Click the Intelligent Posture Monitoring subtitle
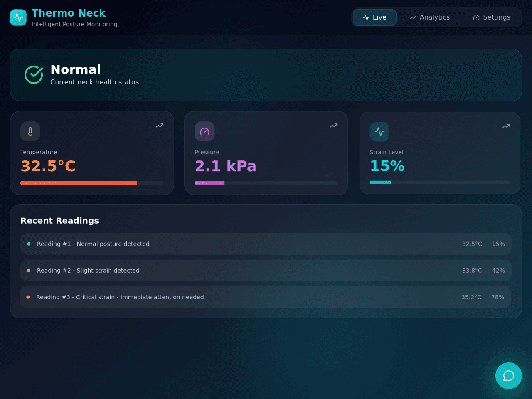 [x=74, y=24]
